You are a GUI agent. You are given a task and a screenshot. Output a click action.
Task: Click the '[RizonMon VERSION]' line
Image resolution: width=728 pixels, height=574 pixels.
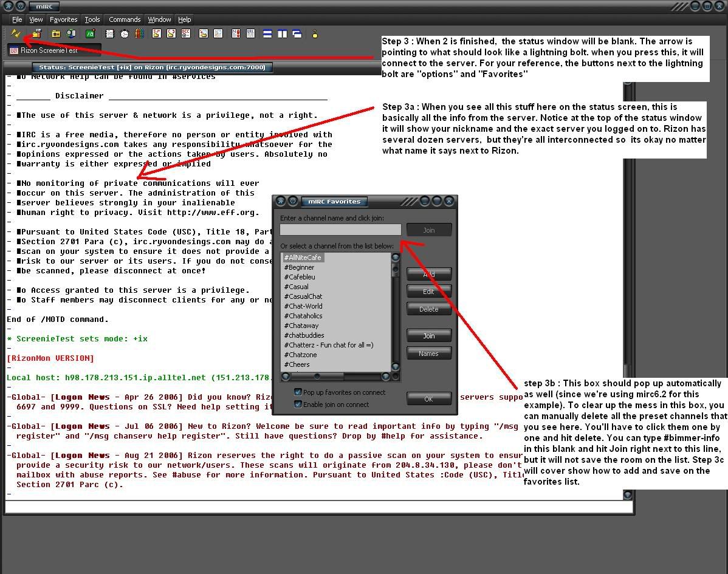click(50, 358)
